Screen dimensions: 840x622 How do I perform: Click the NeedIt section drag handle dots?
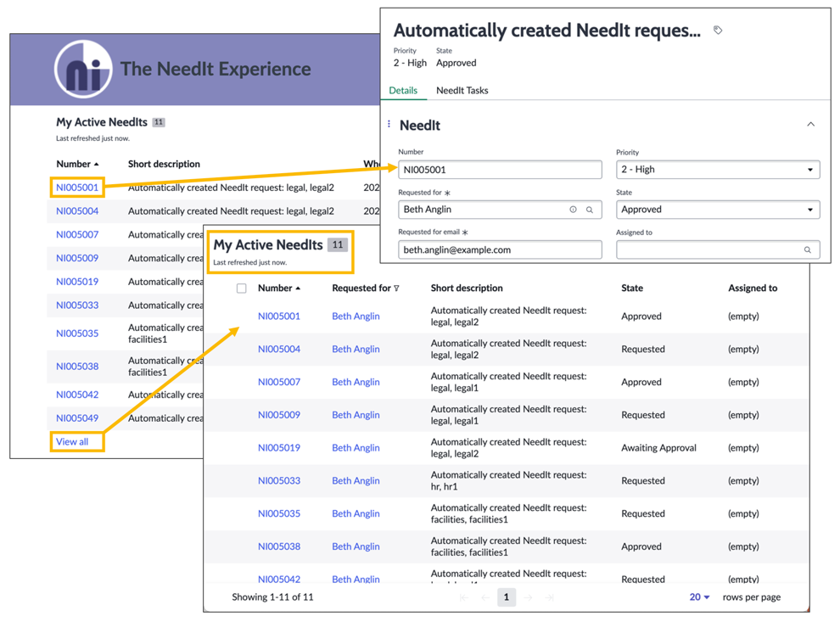click(x=389, y=124)
